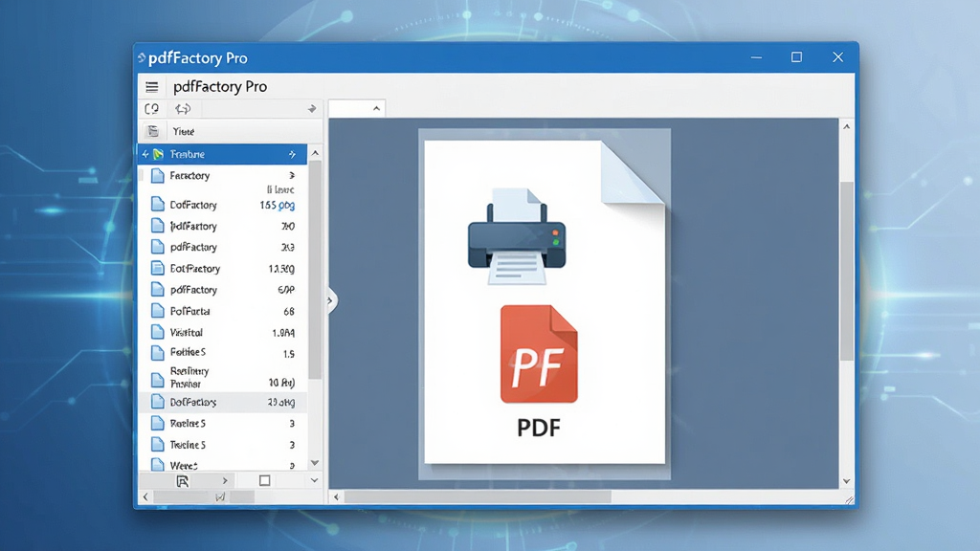Image resolution: width=980 pixels, height=551 pixels.
Task: Click document icon of EotFactory row
Action: (158, 268)
